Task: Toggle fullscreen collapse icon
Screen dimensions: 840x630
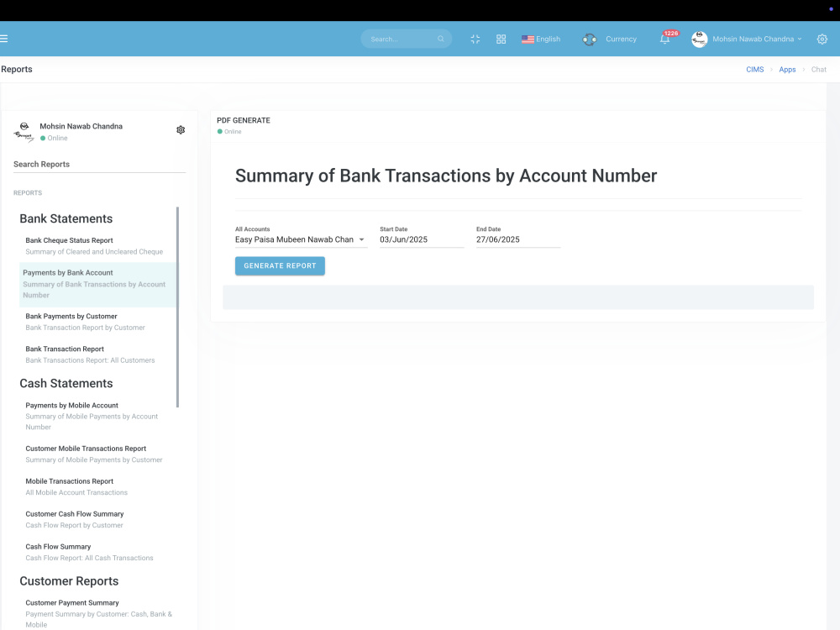Action: (475, 39)
